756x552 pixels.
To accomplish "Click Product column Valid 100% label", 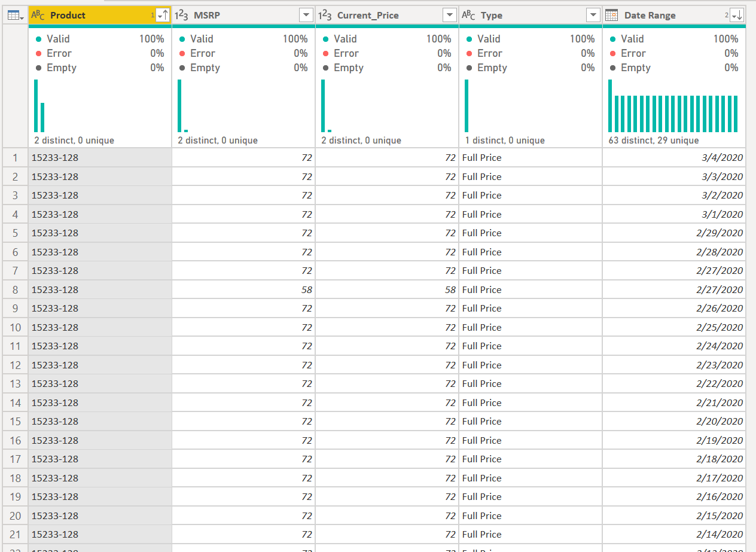I will tap(100, 39).
